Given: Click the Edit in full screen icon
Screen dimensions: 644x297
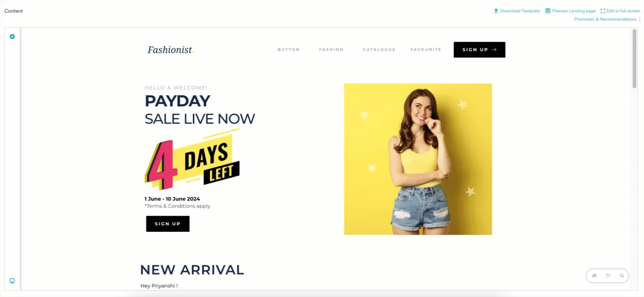Looking at the screenshot, I should (603, 11).
